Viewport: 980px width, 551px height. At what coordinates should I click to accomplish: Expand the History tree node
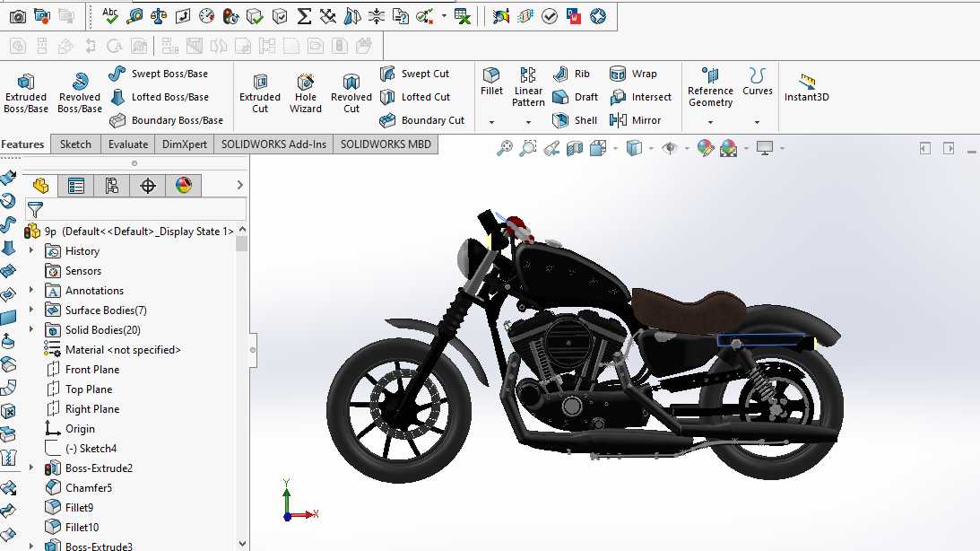coord(31,250)
